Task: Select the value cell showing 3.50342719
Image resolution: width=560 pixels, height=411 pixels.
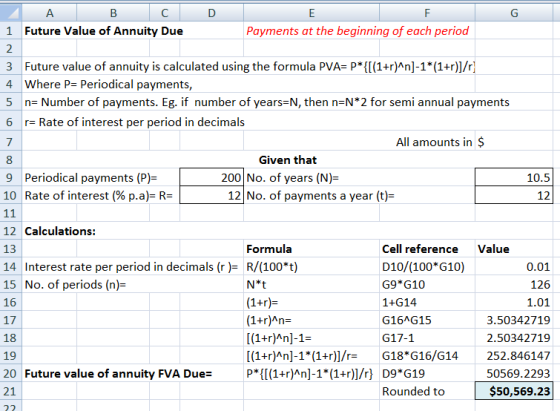Action: pos(514,320)
